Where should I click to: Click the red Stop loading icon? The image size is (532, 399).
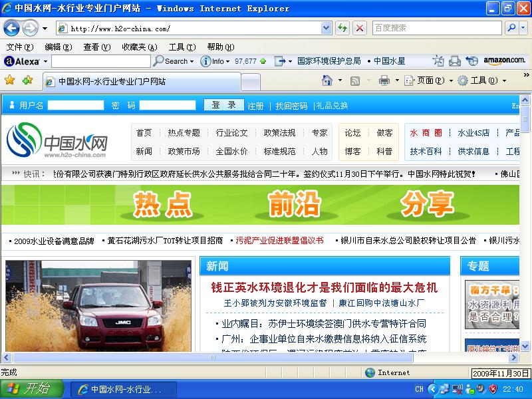(360, 28)
